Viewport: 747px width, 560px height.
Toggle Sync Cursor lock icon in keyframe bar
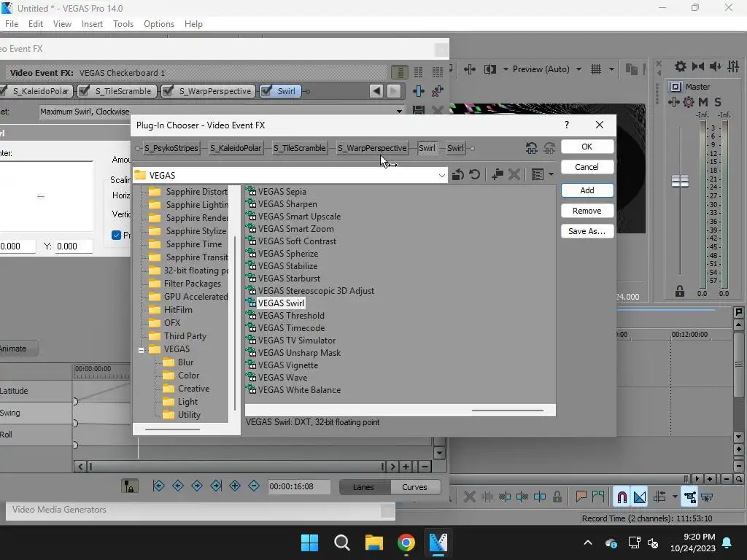(130, 486)
